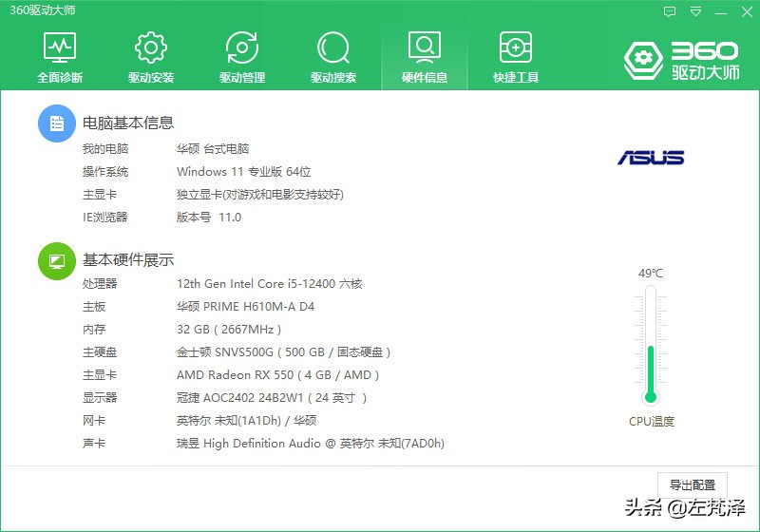Click the 49℃ temperature reading
760x532 pixels.
(x=651, y=274)
